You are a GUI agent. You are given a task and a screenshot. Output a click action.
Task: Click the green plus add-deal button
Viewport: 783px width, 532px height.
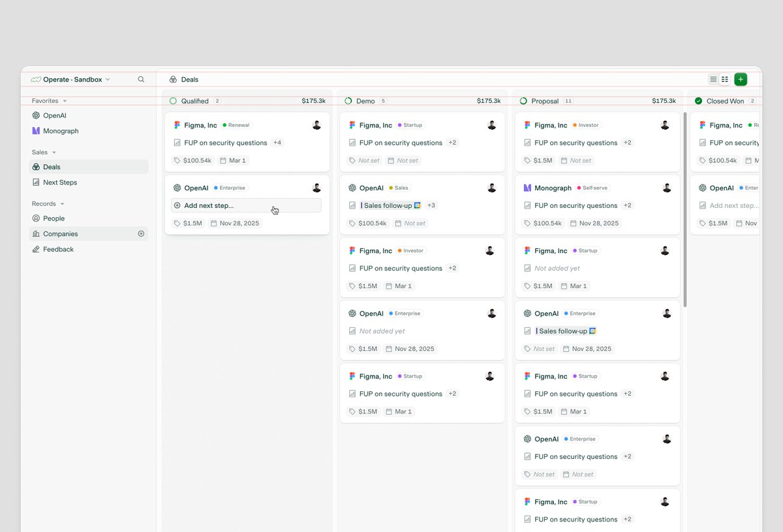pos(741,80)
